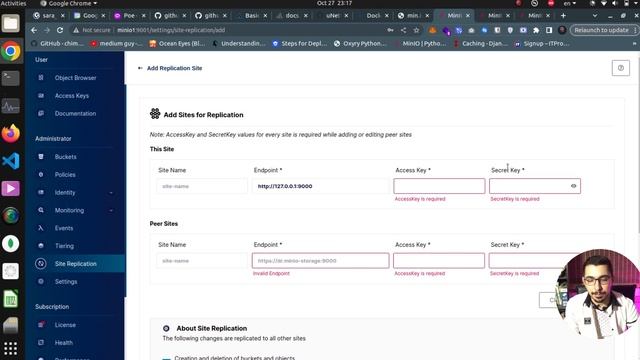Click Health sidebar icon
Image resolution: width=640 pixels, height=360 pixels.
pyautogui.click(x=41, y=343)
